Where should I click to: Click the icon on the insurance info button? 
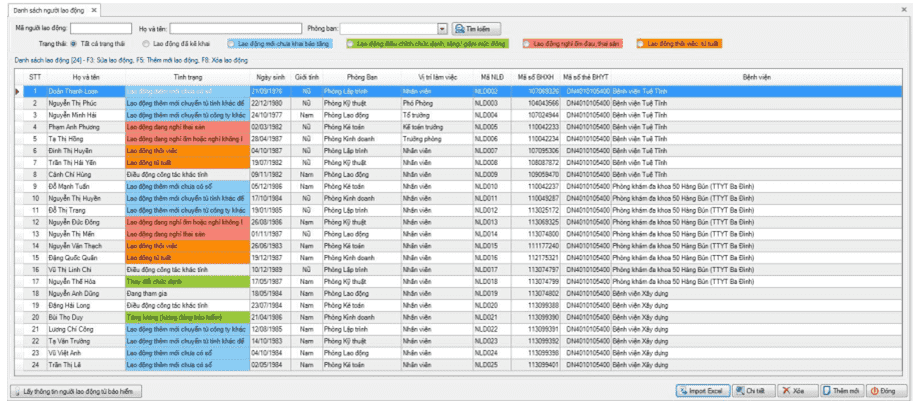14,390
